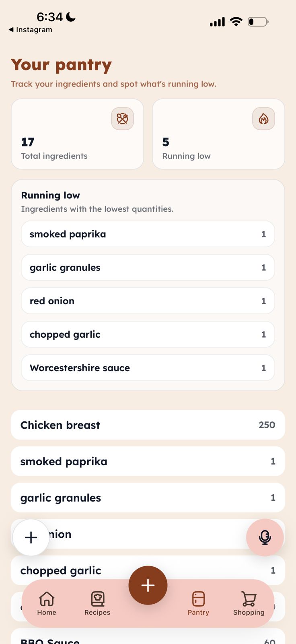
Task: Select smoked paprika in Running low list
Action: 148,234
